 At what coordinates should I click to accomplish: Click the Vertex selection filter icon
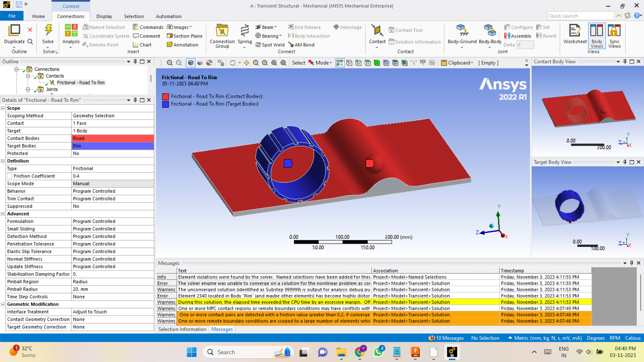point(349,63)
